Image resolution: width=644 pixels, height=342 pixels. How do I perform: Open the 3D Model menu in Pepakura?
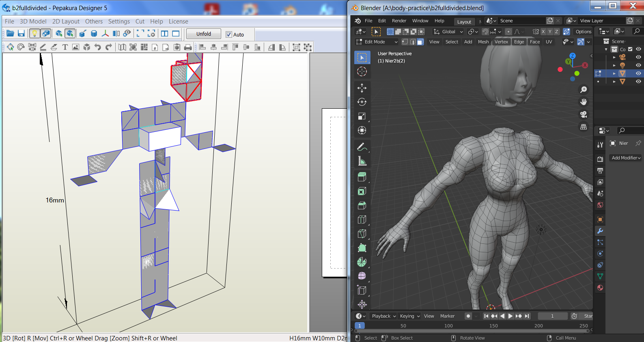[x=33, y=22]
